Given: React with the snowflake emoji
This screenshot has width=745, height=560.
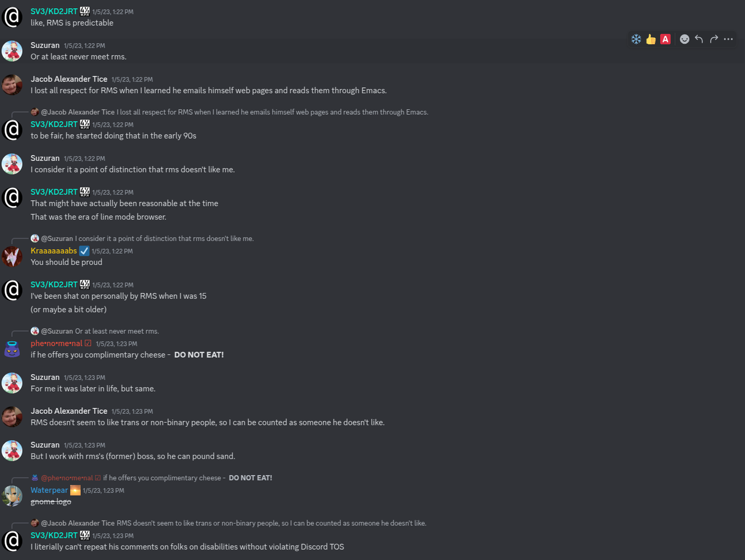Looking at the screenshot, I should click(x=636, y=39).
